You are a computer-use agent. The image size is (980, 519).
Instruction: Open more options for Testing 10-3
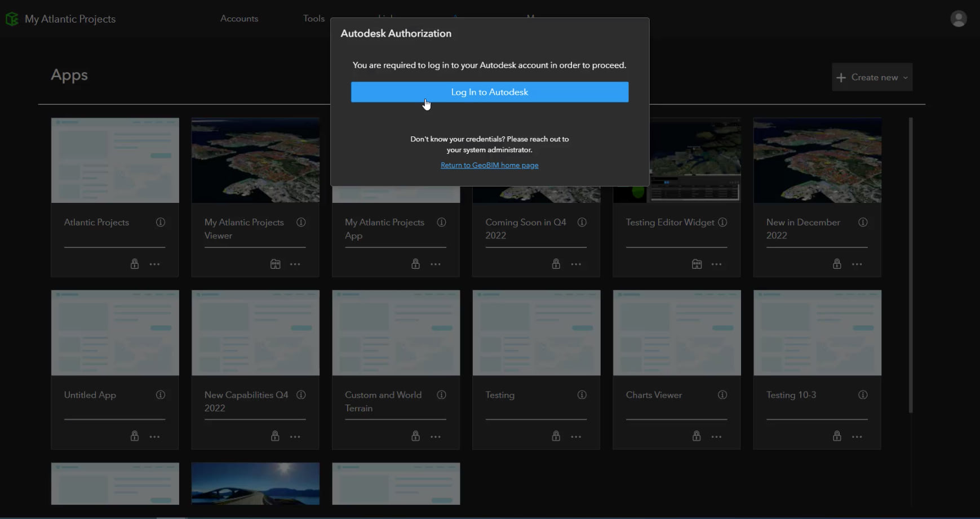tap(857, 437)
